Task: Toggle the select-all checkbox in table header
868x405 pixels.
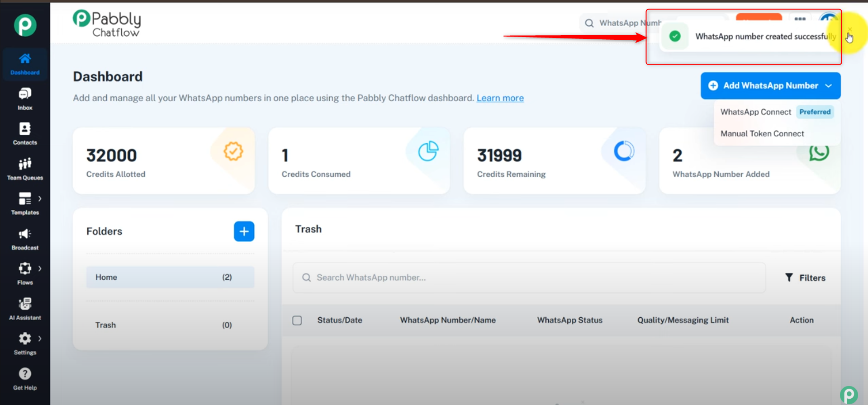Action: pyautogui.click(x=297, y=320)
